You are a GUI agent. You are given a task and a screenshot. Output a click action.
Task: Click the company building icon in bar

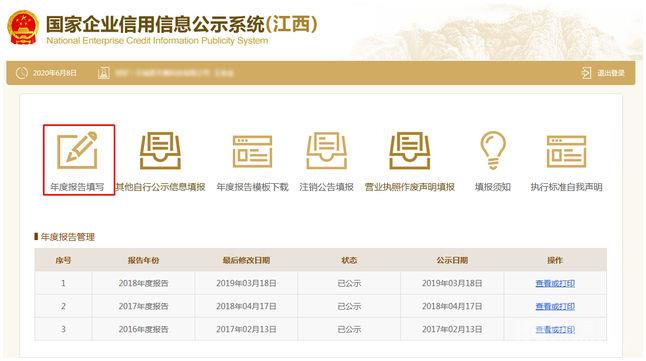coord(104,73)
